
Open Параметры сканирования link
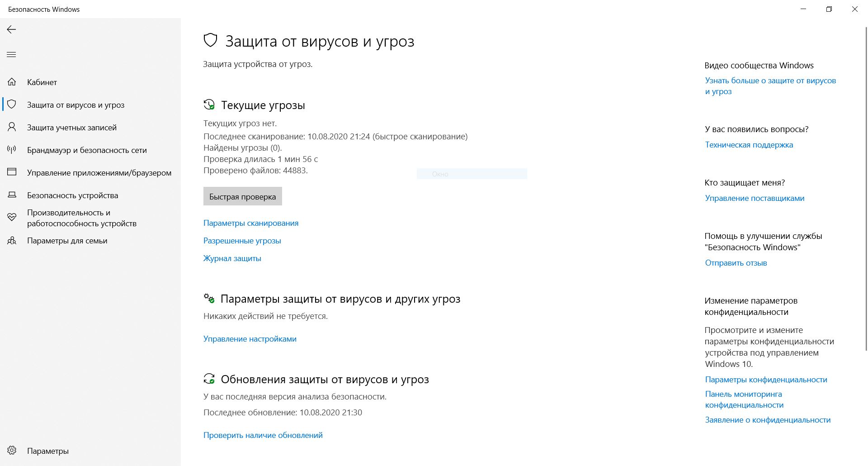click(251, 223)
